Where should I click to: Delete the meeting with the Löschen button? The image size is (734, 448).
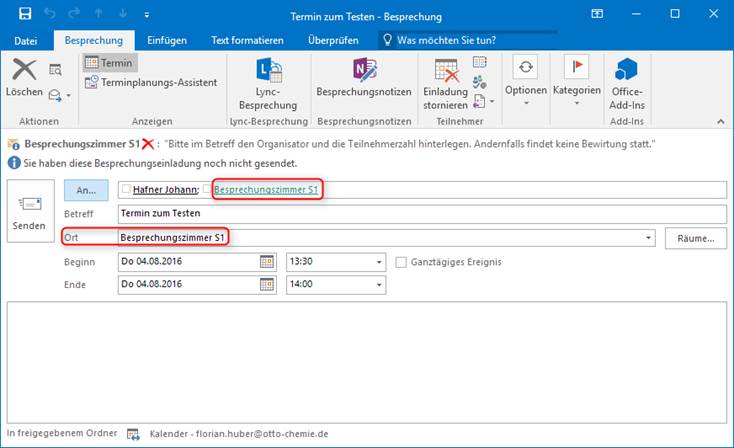coord(24,78)
